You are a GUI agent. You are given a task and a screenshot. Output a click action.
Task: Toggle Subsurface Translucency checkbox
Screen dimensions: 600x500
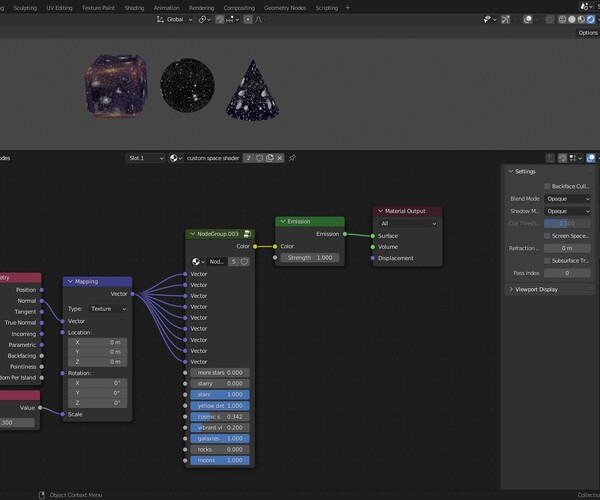click(546, 260)
